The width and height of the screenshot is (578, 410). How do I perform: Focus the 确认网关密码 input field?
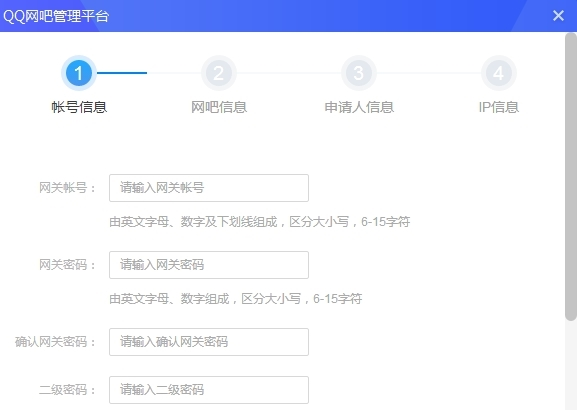pos(209,342)
